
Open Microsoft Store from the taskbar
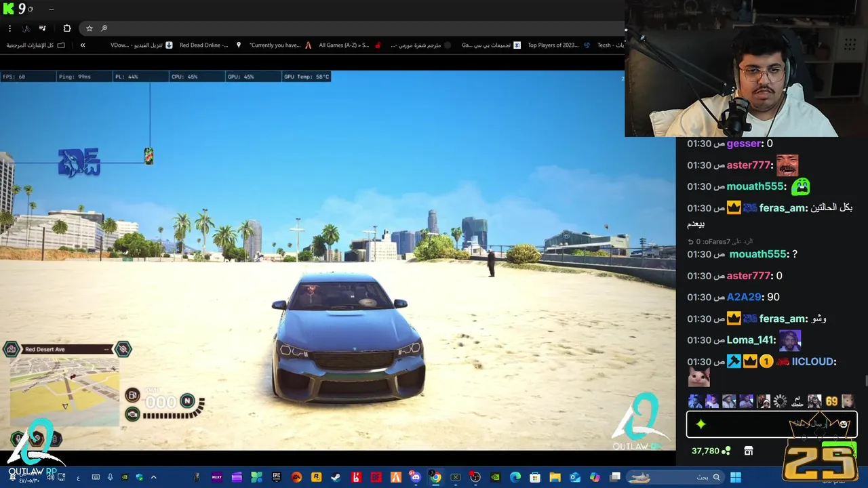point(535,478)
